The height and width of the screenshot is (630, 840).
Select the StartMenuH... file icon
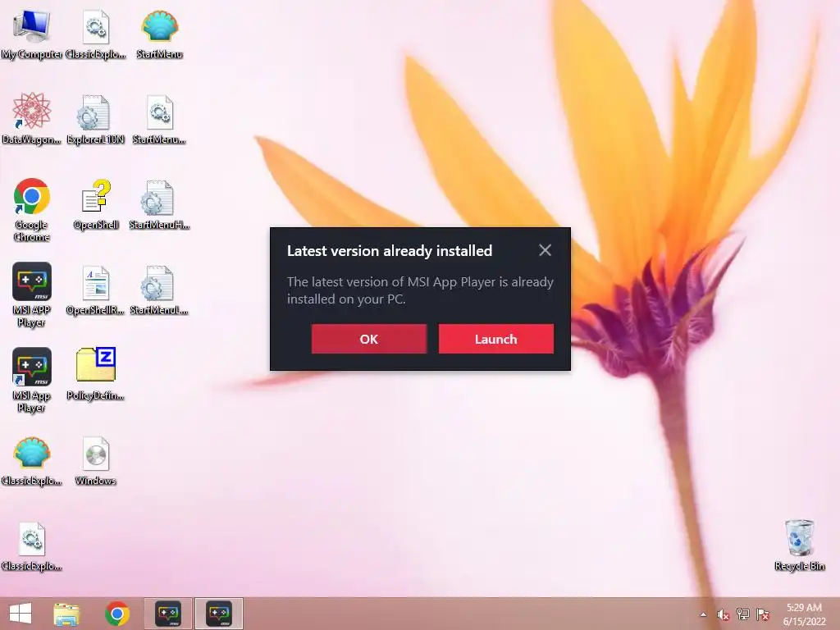159,204
